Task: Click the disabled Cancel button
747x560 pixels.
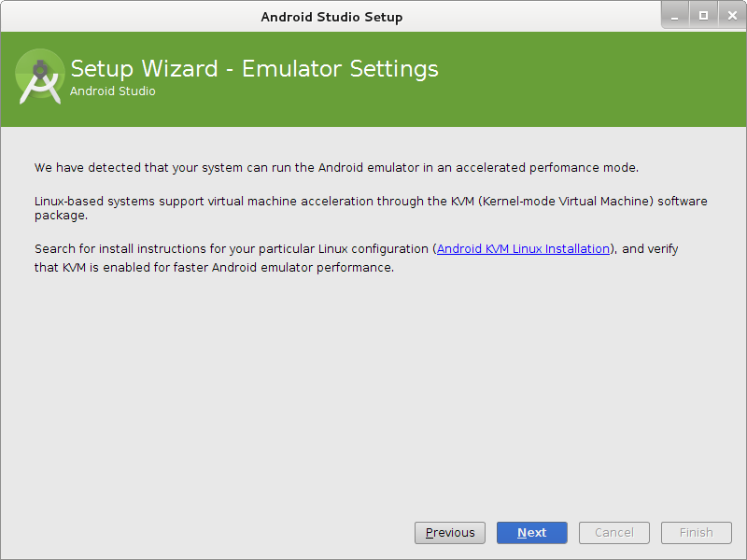Action: (614, 532)
